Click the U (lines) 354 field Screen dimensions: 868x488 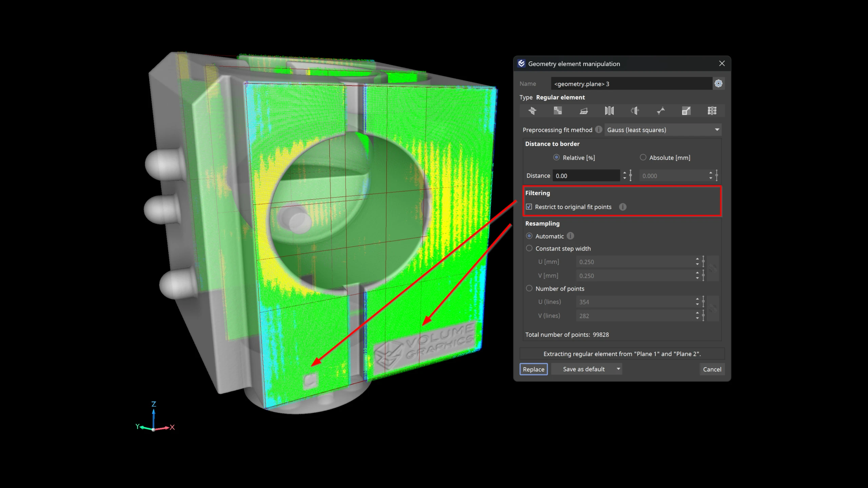point(635,302)
